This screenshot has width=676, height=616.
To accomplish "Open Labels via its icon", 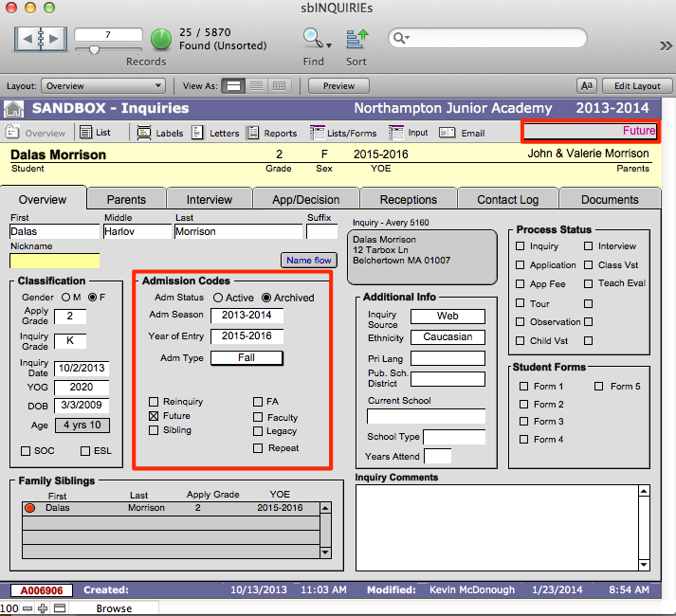I will click(x=144, y=133).
